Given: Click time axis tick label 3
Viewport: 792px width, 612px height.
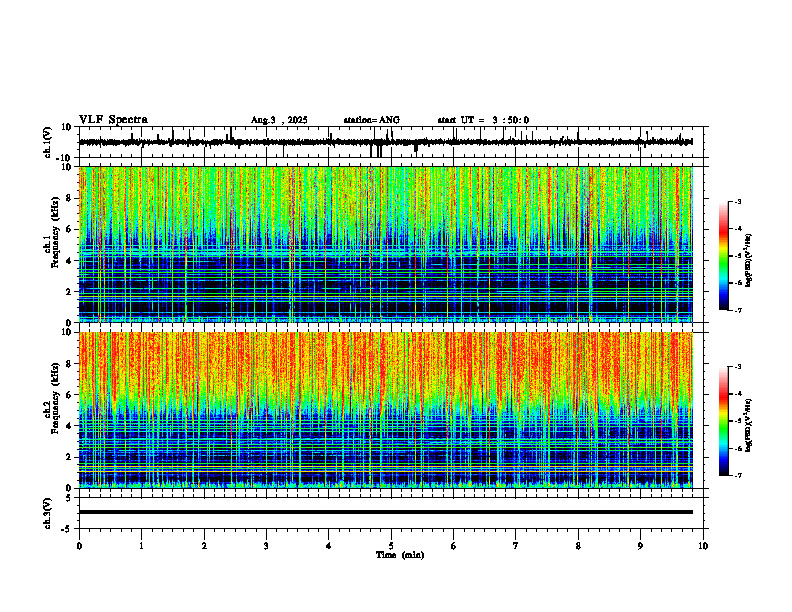Looking at the screenshot, I should coord(266,546).
